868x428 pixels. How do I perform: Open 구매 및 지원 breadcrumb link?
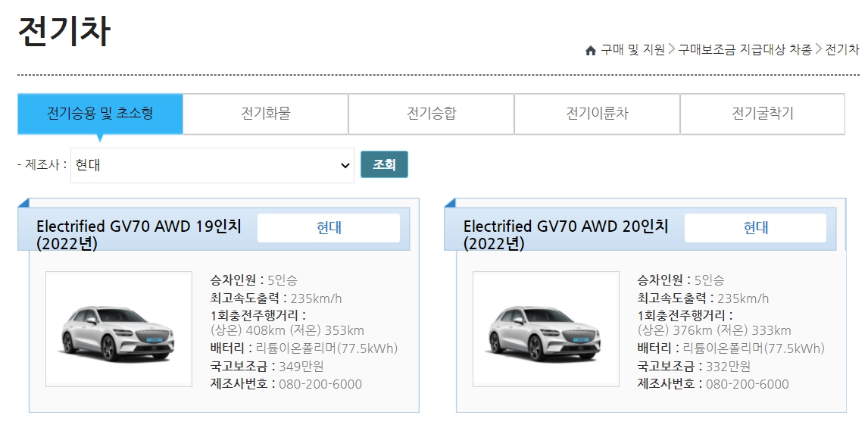632,50
